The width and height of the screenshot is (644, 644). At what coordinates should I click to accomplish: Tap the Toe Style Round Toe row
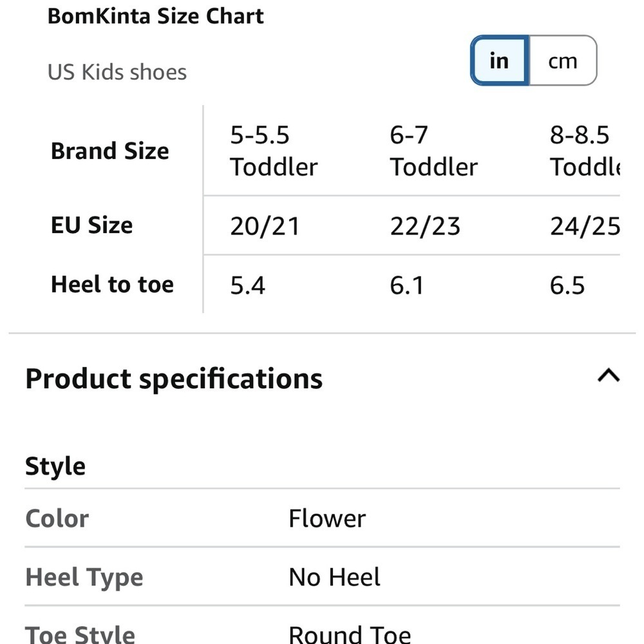tap(322, 626)
